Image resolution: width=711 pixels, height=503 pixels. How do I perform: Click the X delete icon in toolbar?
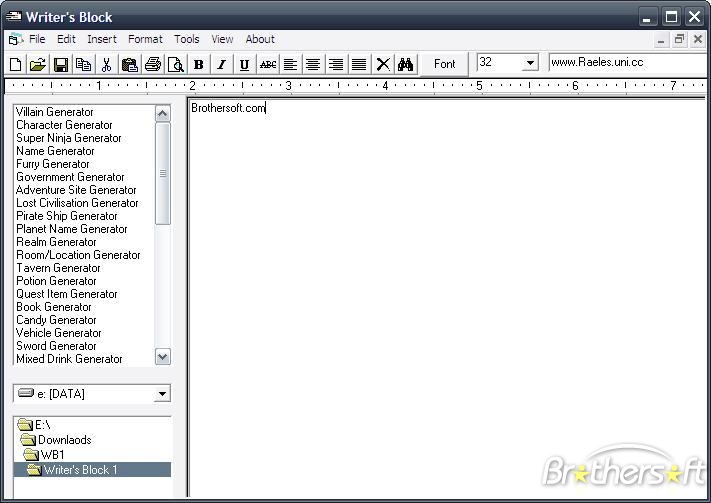coord(383,65)
